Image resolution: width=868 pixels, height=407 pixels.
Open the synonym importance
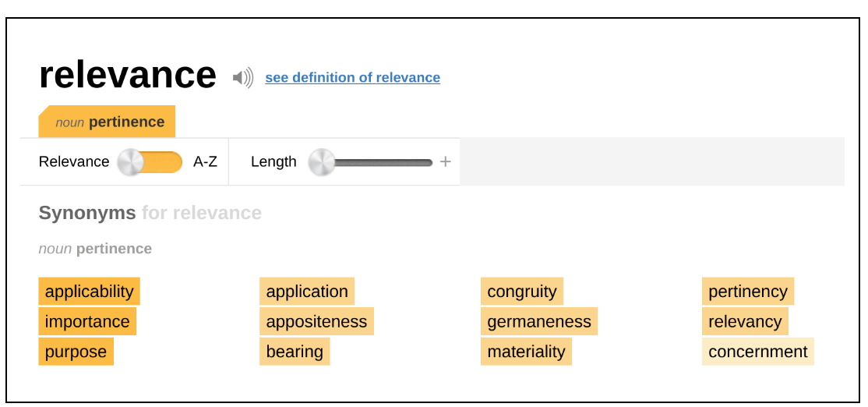tap(87, 322)
